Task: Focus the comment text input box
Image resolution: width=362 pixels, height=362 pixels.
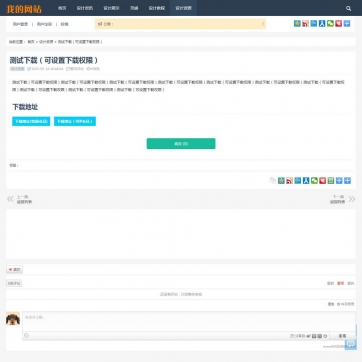Action: pyautogui.click(x=189, y=322)
